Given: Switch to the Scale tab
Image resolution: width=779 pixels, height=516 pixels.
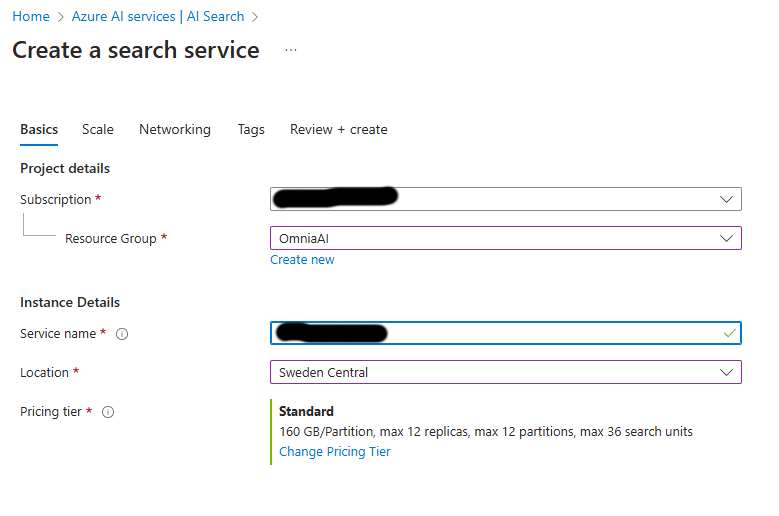Looking at the screenshot, I should [98, 130].
